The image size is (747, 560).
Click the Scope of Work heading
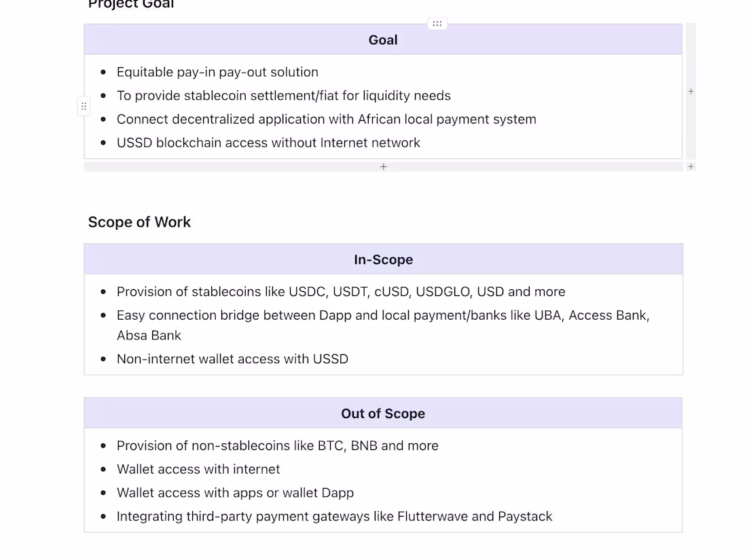tap(139, 222)
